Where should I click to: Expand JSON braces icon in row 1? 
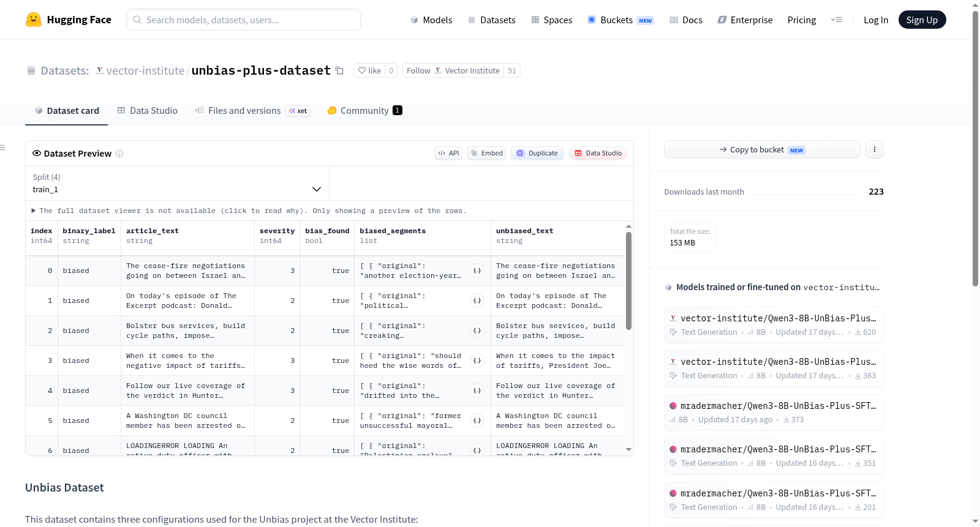click(x=477, y=301)
